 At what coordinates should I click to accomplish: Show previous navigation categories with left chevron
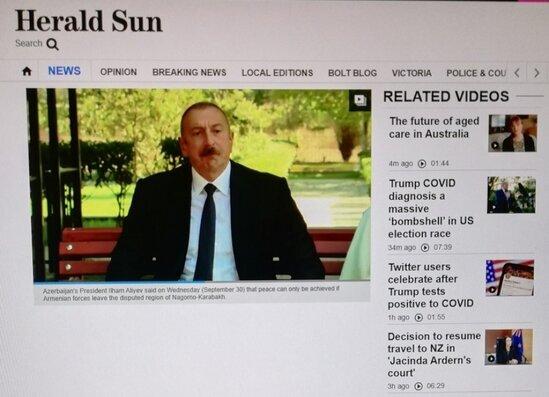click(x=517, y=73)
